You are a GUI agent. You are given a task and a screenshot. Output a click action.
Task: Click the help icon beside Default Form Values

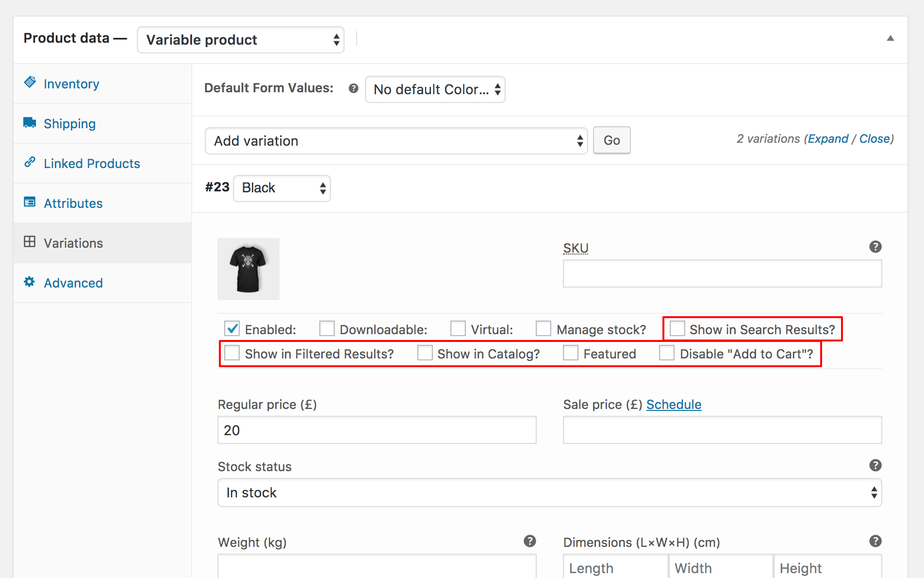[353, 88]
